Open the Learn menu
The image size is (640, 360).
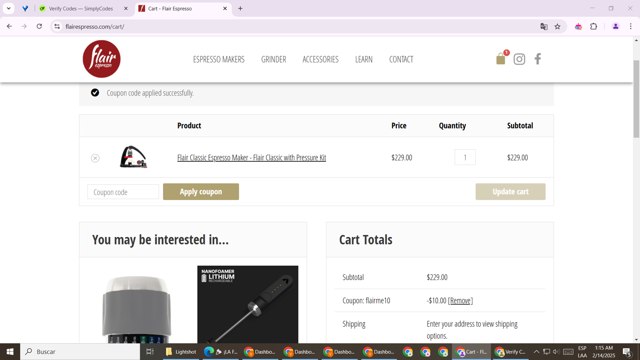pyautogui.click(x=364, y=59)
